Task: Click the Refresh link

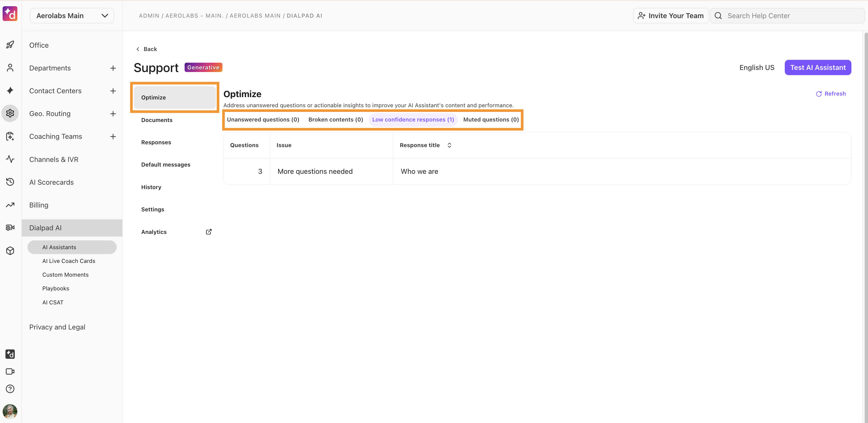Action: 831,94
